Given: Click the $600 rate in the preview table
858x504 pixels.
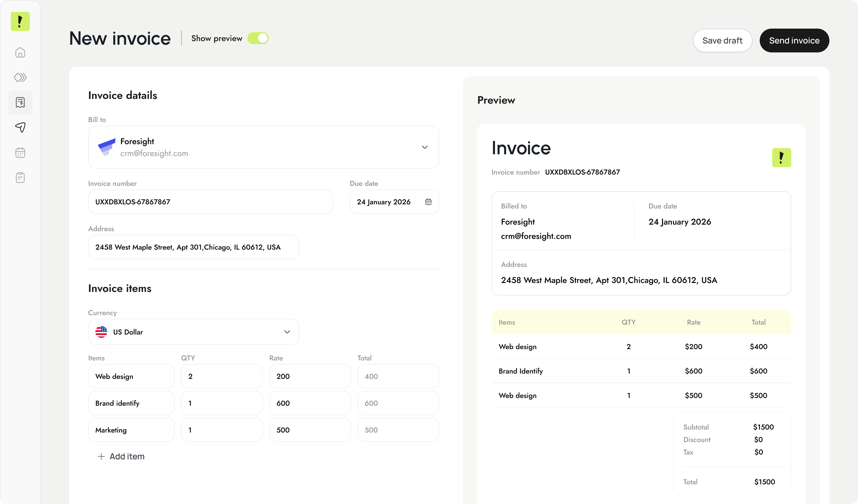Looking at the screenshot, I should click(x=693, y=371).
